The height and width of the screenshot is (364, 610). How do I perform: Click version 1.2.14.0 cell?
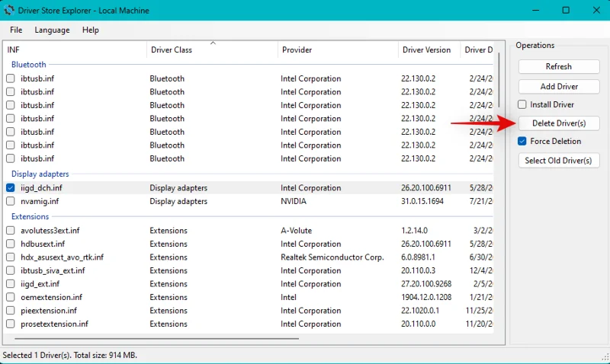click(x=414, y=231)
